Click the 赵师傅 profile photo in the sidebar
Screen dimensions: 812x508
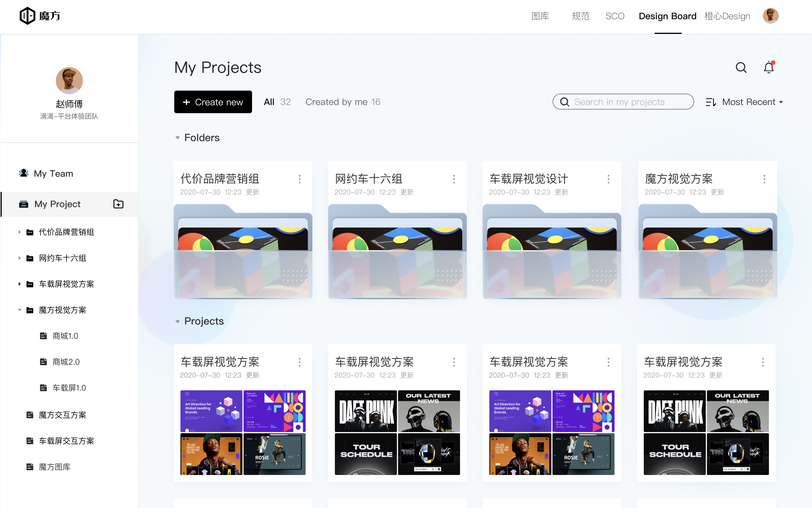tap(69, 81)
